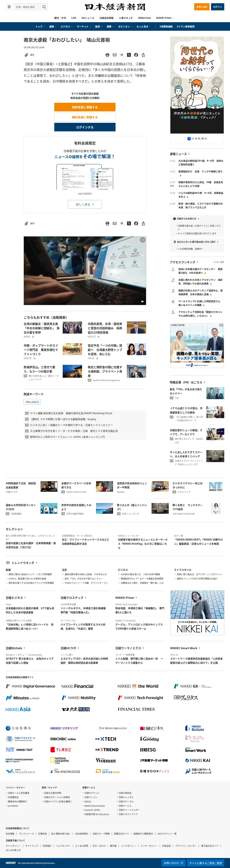Expand the 国際 dropdown menu

[x=111, y=27]
